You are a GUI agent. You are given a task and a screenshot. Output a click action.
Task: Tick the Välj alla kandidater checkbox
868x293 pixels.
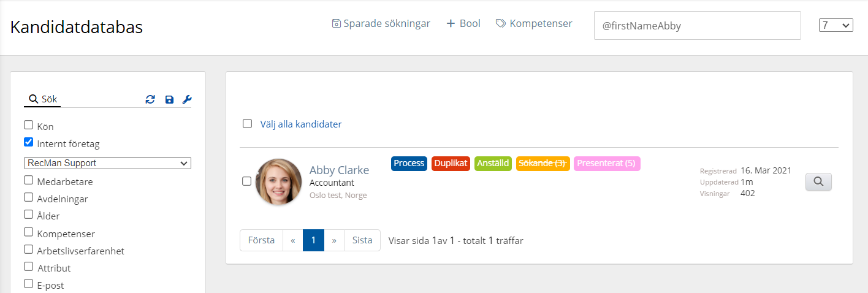coord(247,124)
